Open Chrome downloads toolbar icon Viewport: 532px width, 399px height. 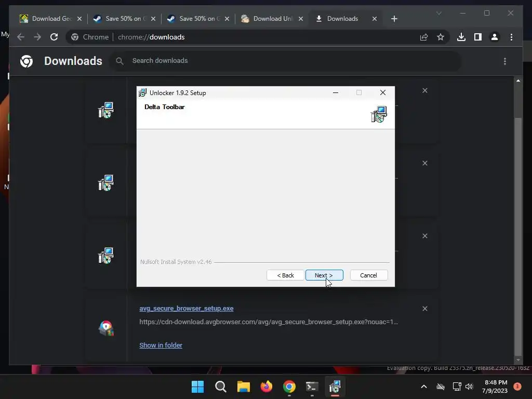pyautogui.click(x=461, y=37)
